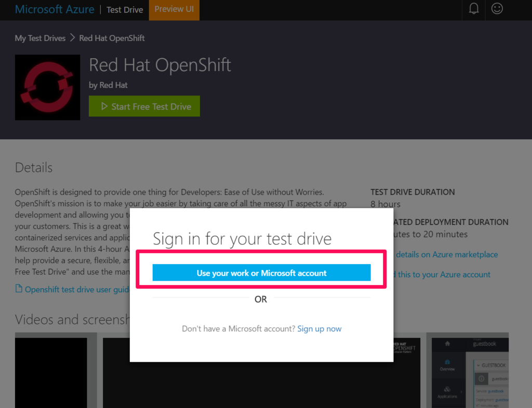This screenshot has height=408, width=532.
Task: Open the Test Drive header link
Action: click(x=125, y=10)
